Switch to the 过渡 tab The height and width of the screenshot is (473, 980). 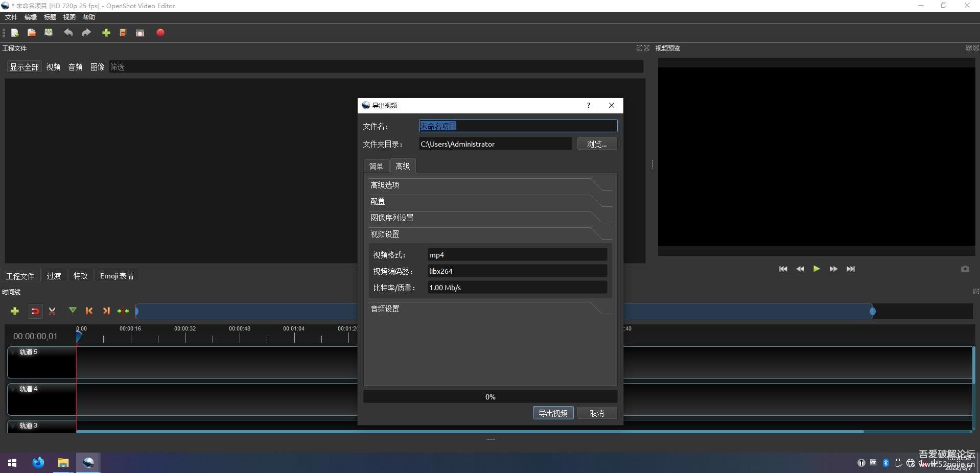pos(54,276)
